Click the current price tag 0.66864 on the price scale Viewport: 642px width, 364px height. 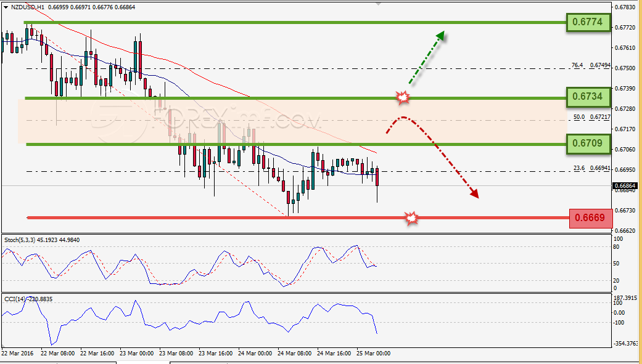[x=626, y=186]
